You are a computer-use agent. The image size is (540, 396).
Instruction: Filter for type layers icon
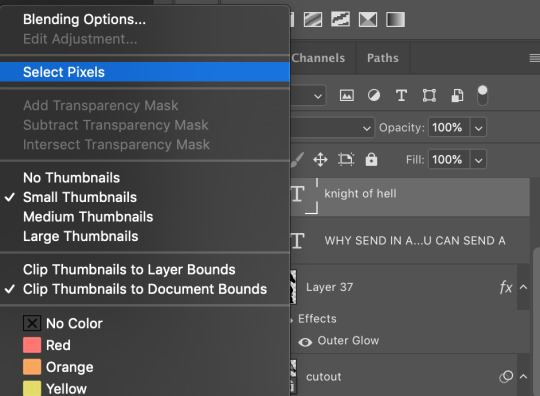tap(401, 95)
